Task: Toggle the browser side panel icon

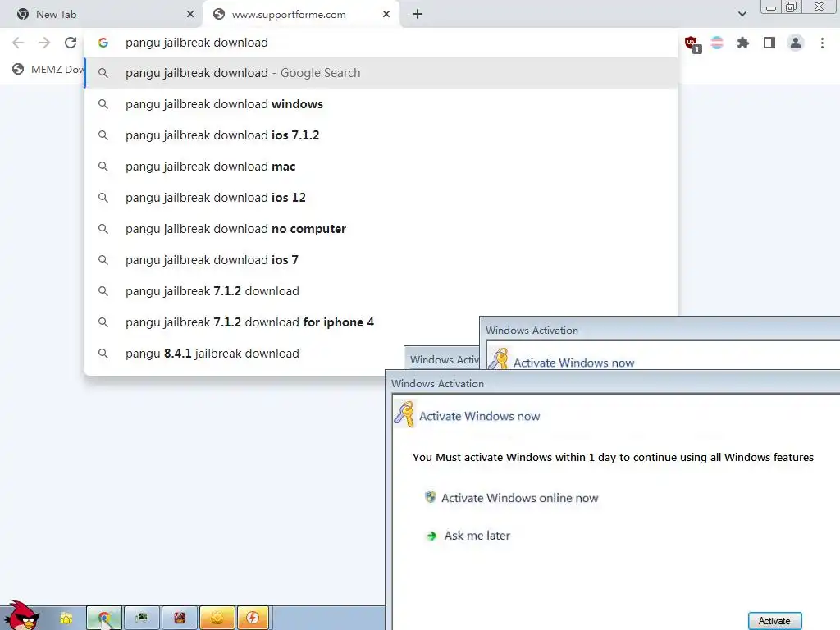Action: tap(769, 43)
